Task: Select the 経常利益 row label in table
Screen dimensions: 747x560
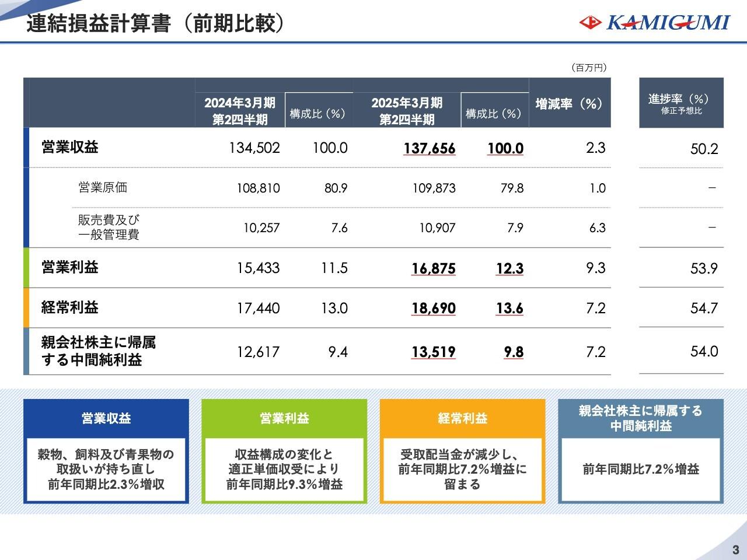Action: (x=70, y=307)
